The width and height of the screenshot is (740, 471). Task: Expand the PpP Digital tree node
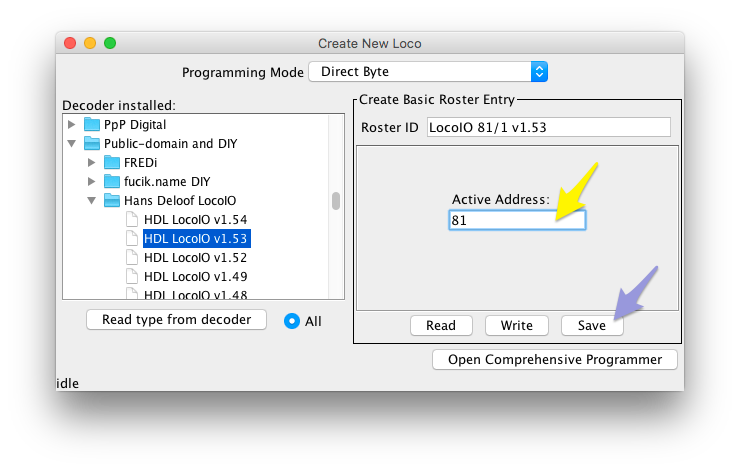coord(71,125)
